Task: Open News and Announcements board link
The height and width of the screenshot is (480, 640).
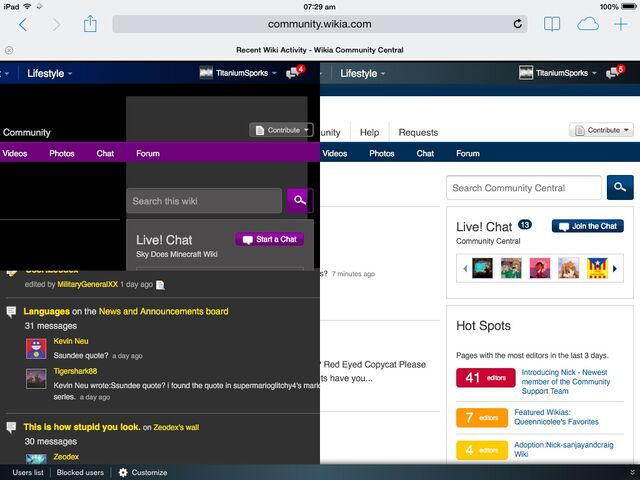Action: pyautogui.click(x=164, y=311)
